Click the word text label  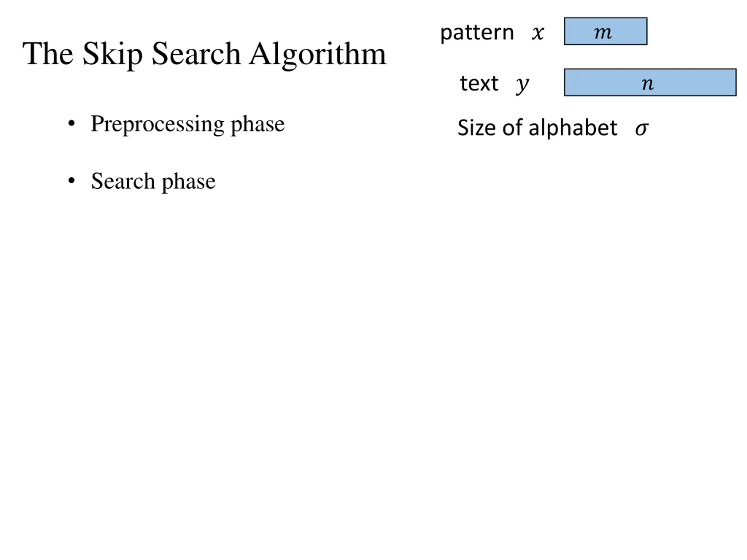(479, 83)
